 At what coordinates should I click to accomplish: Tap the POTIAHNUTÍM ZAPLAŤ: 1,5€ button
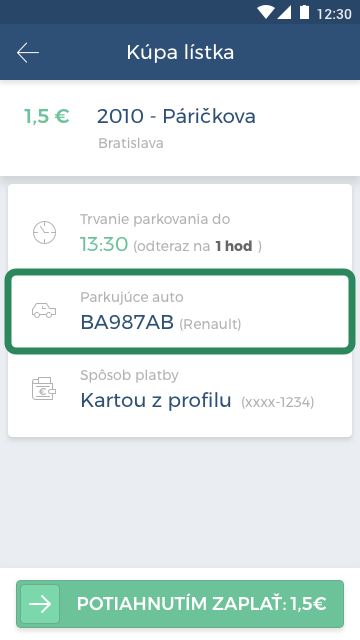(x=180, y=604)
